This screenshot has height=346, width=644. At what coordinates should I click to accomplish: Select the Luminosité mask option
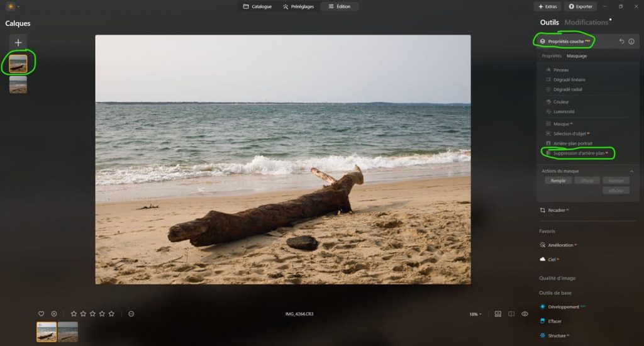pyautogui.click(x=564, y=111)
